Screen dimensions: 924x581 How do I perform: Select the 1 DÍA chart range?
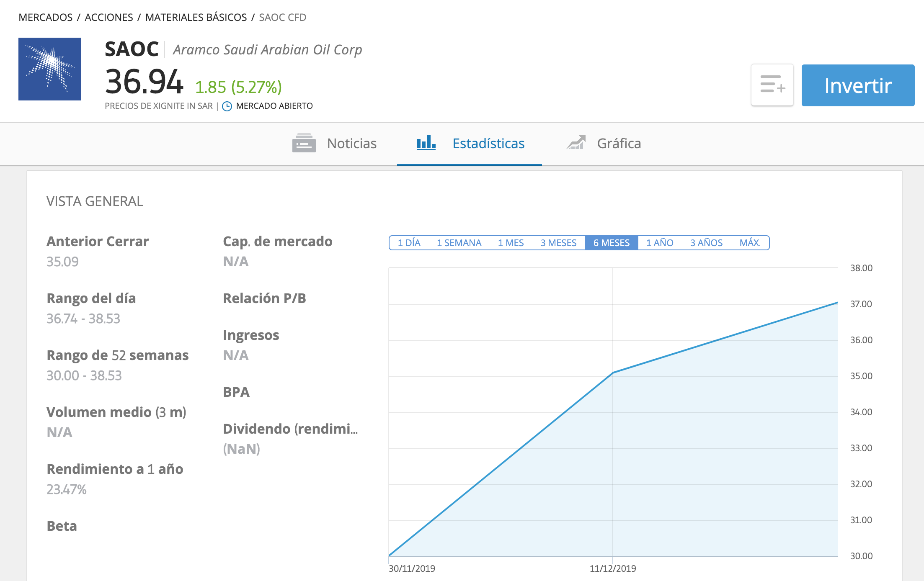point(409,243)
